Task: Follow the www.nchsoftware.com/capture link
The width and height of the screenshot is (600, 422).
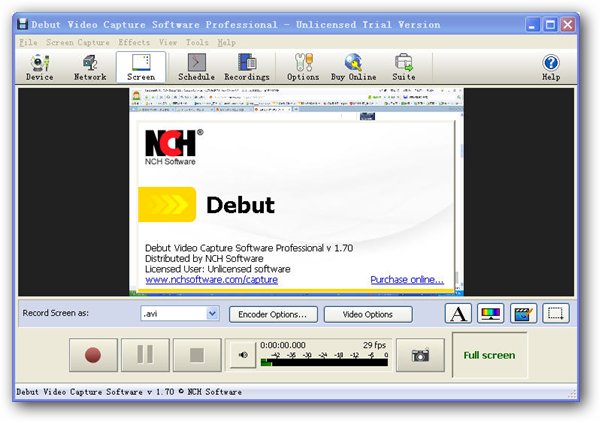Action: (x=212, y=280)
